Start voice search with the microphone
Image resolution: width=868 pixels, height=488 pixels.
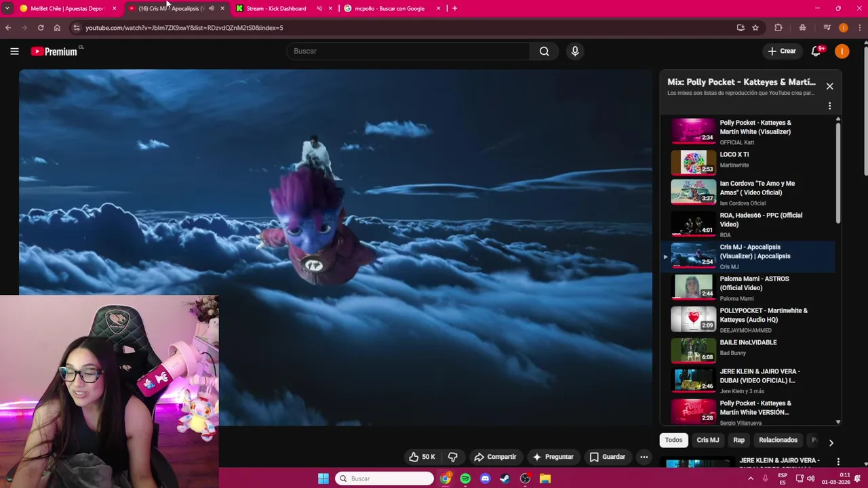pos(574,51)
